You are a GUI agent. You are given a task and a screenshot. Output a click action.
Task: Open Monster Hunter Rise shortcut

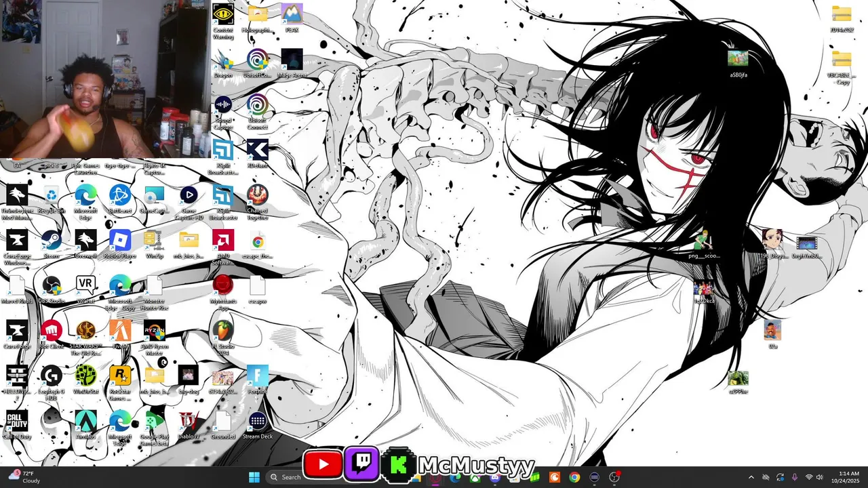(154, 293)
